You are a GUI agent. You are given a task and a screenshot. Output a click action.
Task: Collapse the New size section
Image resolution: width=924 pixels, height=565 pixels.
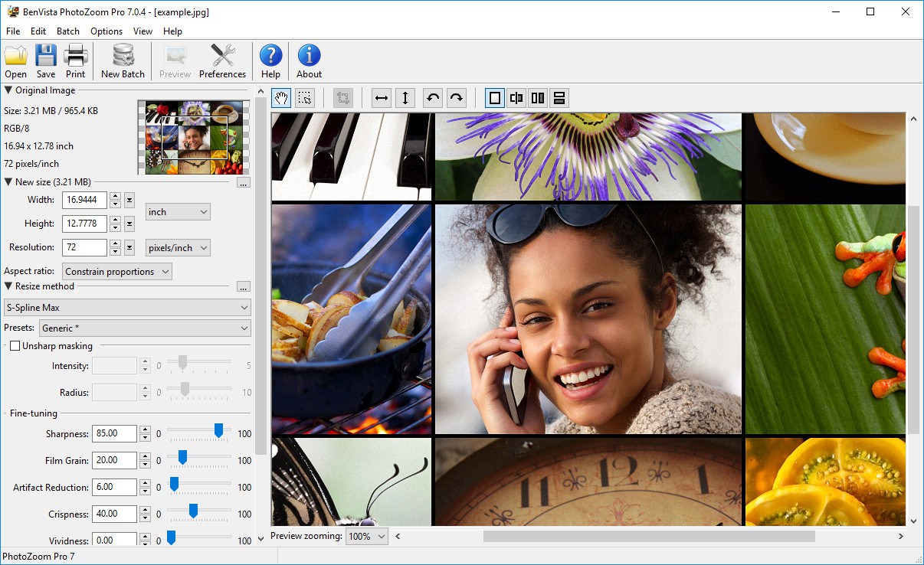pos(8,182)
